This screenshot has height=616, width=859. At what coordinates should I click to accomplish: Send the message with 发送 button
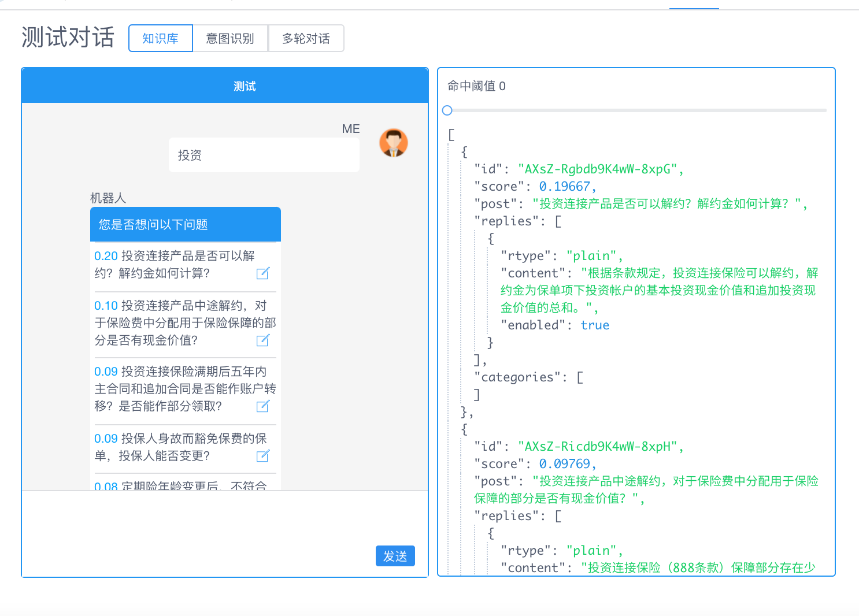click(x=395, y=556)
